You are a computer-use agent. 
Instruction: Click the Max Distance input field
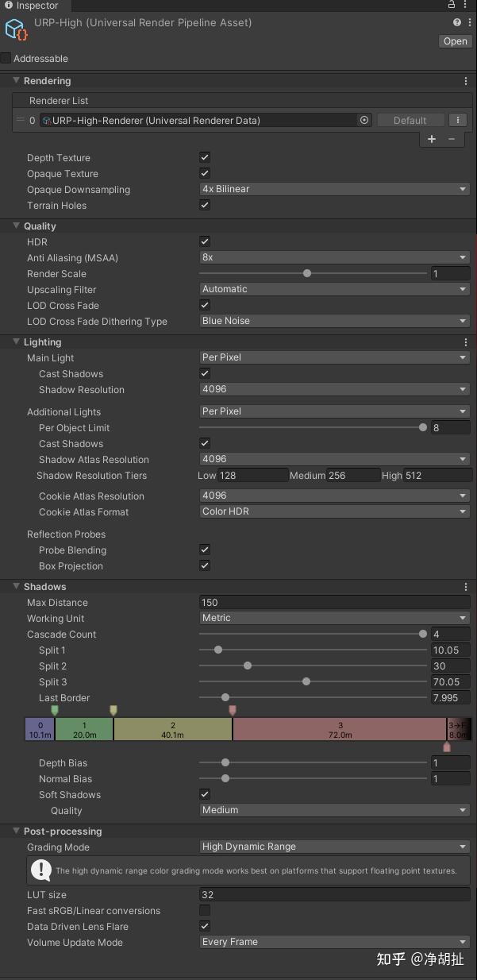click(334, 603)
